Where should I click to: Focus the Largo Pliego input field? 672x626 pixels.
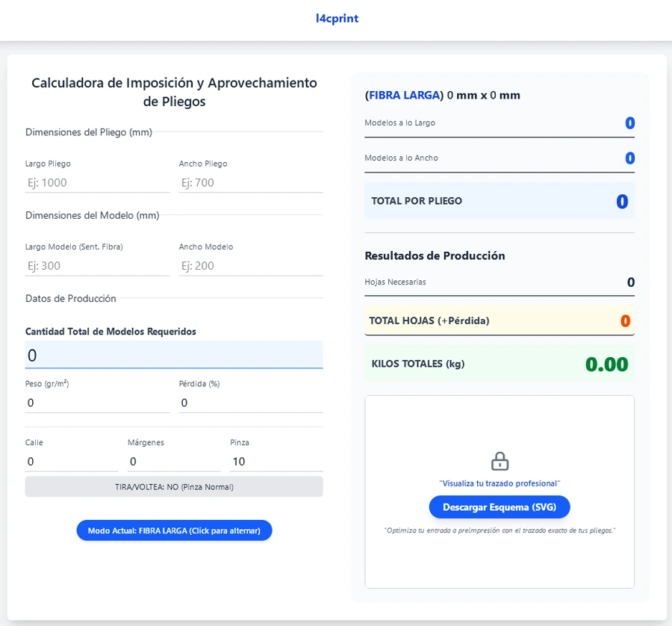[x=97, y=183]
